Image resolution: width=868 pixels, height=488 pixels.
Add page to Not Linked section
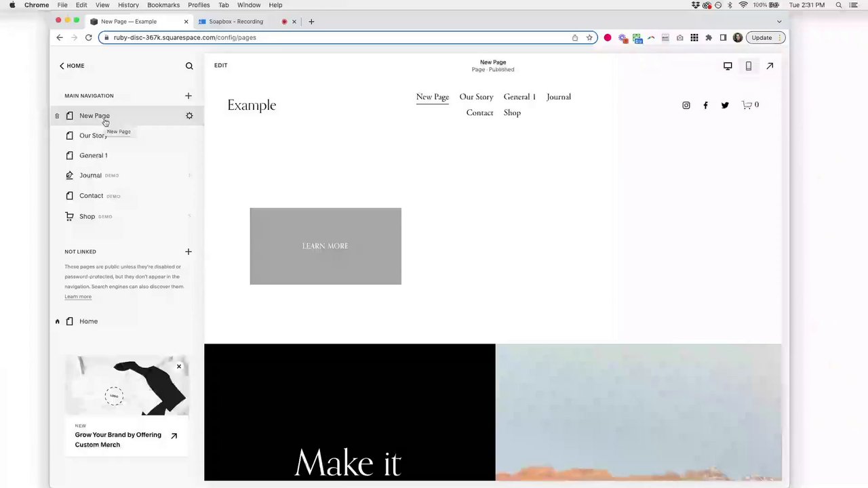(189, 251)
